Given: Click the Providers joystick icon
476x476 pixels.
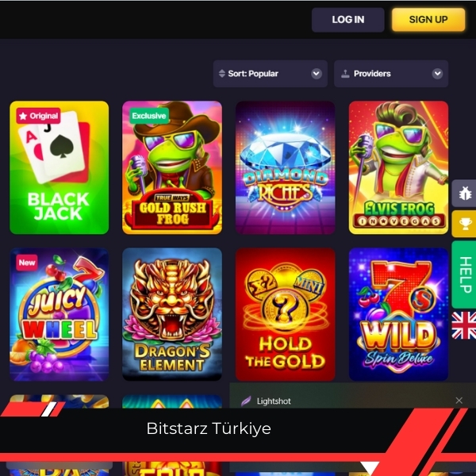Looking at the screenshot, I should 345,74.
